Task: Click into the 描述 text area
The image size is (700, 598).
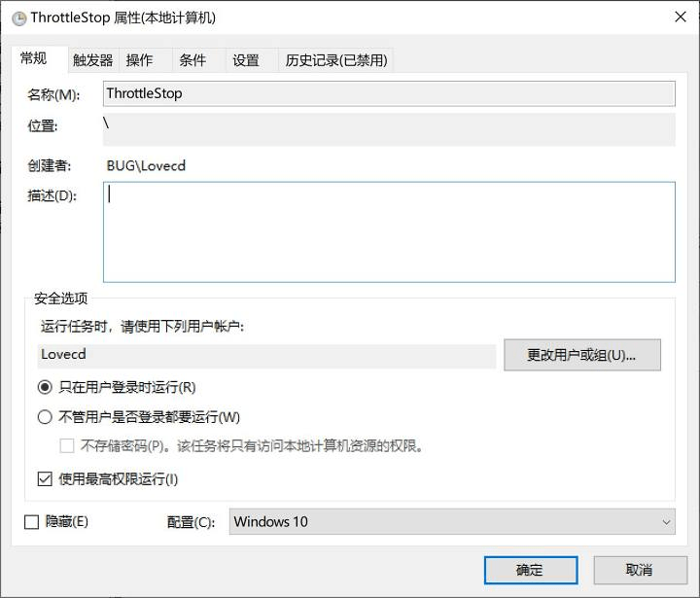Action: click(x=389, y=231)
